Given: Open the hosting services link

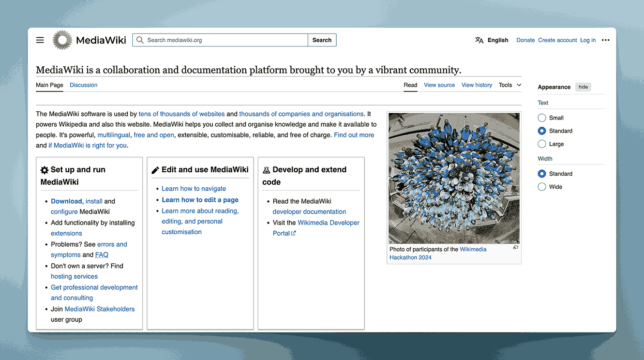Looking at the screenshot, I should pos(74,276).
